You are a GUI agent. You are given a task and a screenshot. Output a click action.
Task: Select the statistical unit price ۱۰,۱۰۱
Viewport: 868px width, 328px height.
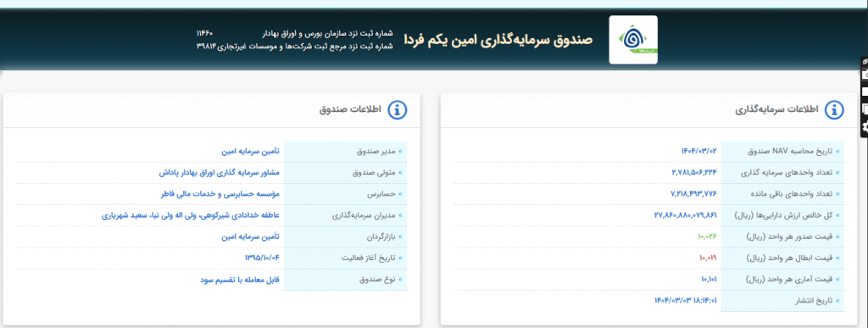[709, 280]
